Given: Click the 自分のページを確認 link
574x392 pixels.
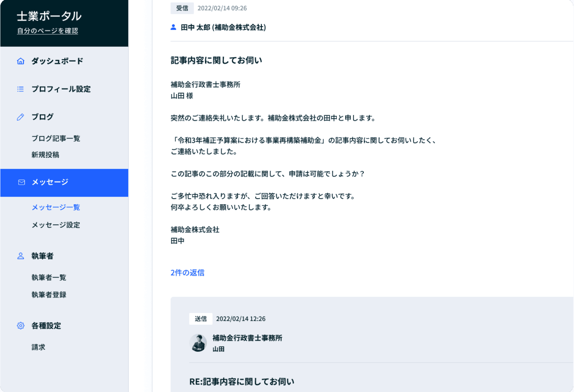Looking at the screenshot, I should (x=47, y=31).
